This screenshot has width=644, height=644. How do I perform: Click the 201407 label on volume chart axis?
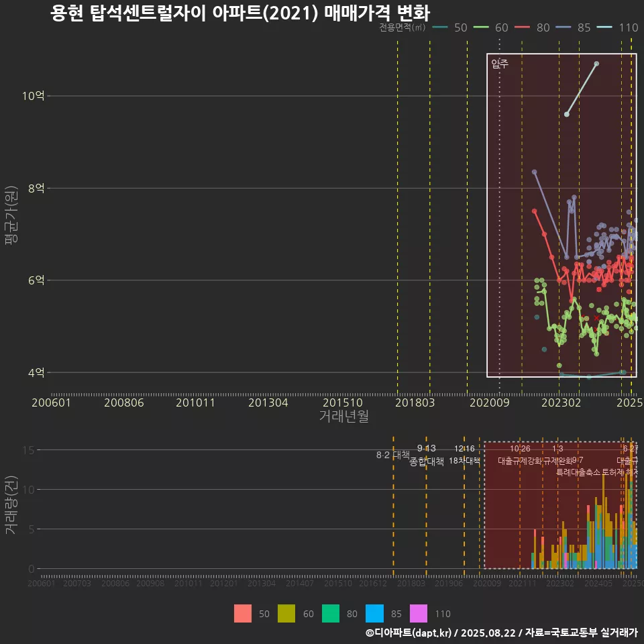300,583
